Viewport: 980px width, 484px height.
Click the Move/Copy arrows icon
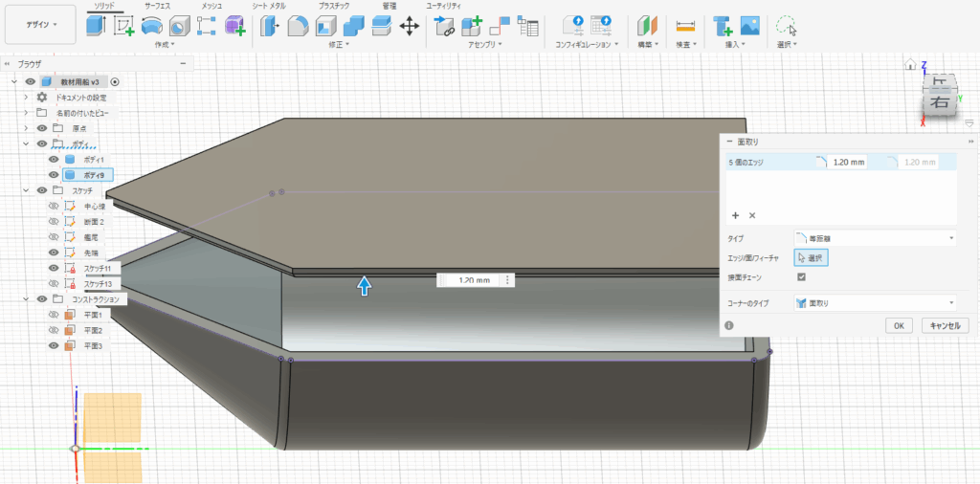(x=409, y=26)
